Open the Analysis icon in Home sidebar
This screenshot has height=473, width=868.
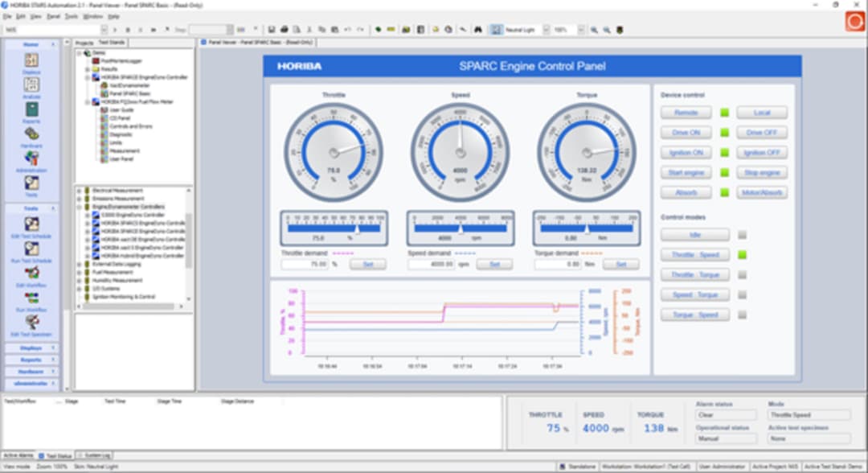[31, 84]
